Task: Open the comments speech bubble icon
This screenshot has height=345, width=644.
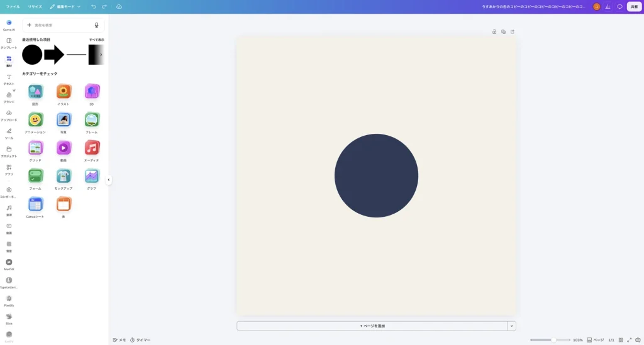Action: tap(619, 6)
